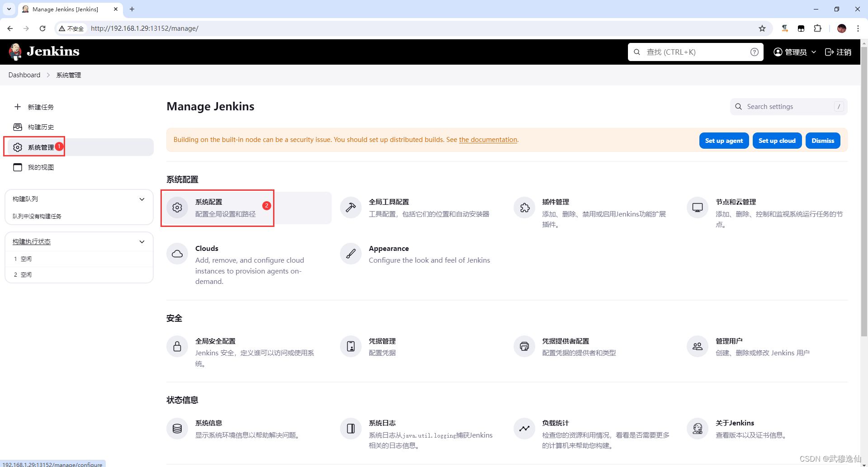Focus the 查找 (CTRL+K) search field

click(x=695, y=52)
